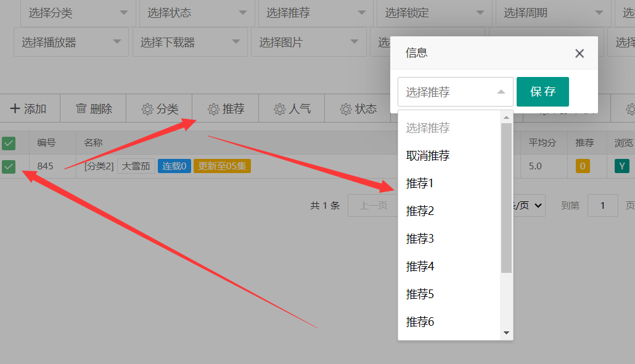Image resolution: width=635 pixels, height=364 pixels.
Task: Click the scroll-up arrow of dropdown list
Action: point(506,117)
